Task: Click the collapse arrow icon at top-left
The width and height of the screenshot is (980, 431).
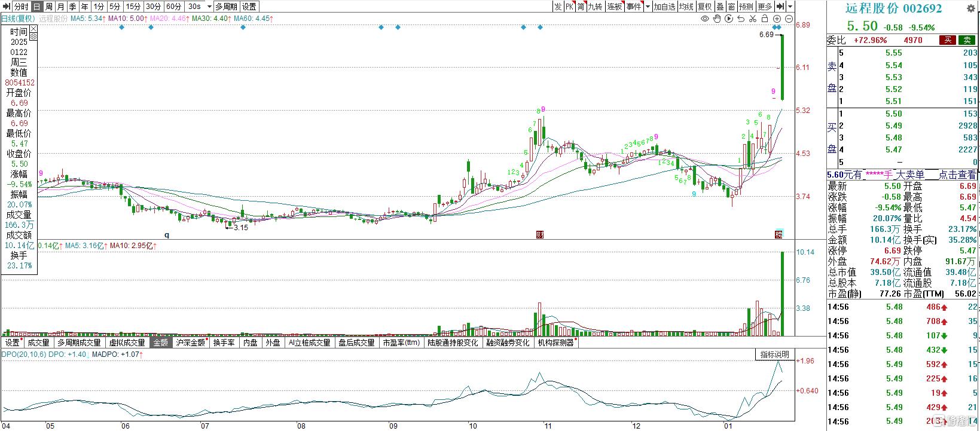Action: (6, 7)
